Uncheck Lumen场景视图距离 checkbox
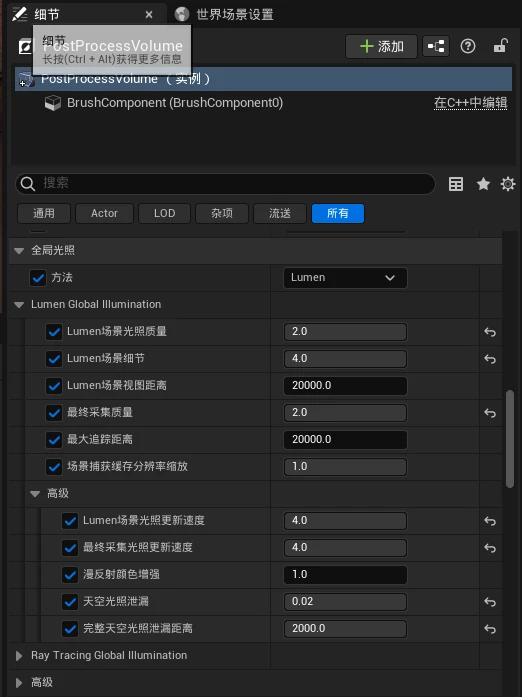This screenshot has width=522, height=697. click(x=54, y=386)
